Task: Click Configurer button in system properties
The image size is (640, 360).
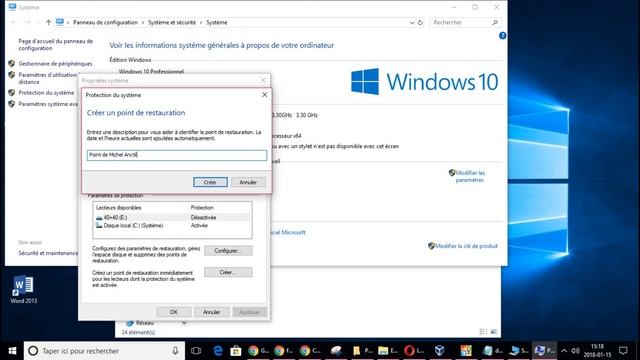Action: click(228, 251)
